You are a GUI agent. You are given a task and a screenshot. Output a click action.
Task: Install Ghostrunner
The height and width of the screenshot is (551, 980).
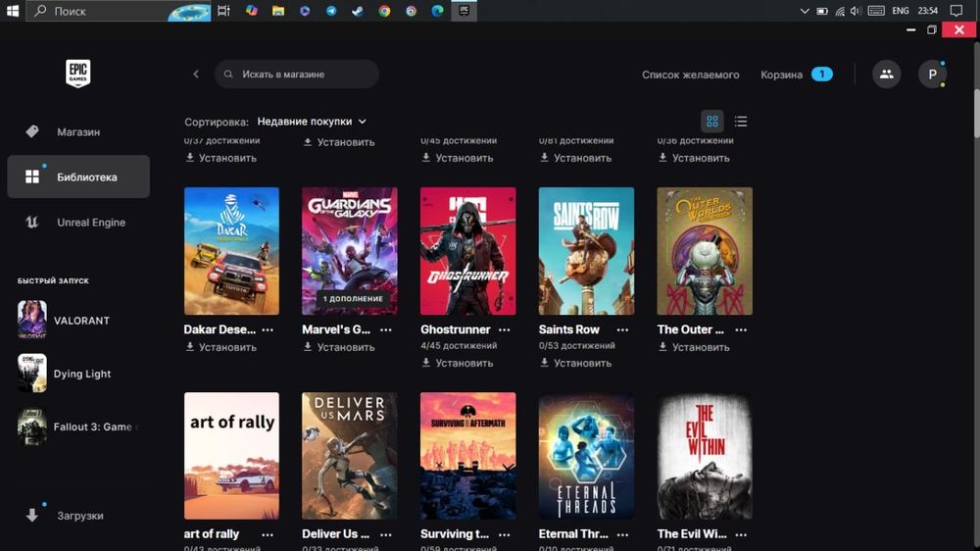tap(458, 363)
